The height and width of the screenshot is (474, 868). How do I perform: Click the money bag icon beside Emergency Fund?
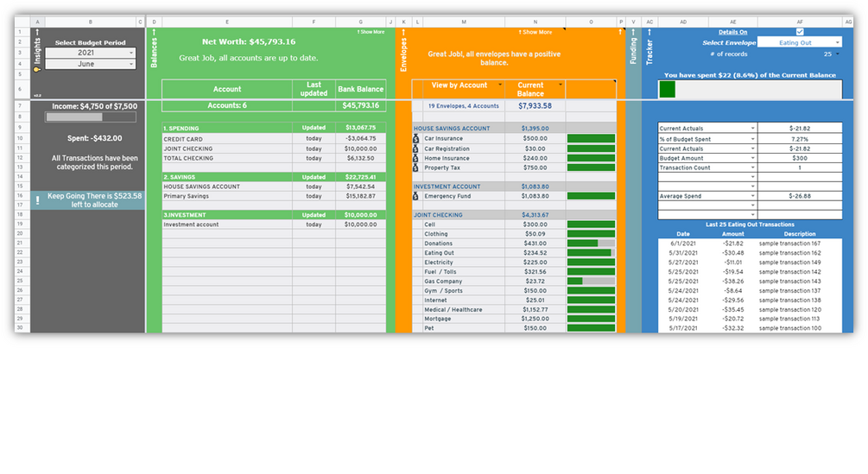coord(415,196)
